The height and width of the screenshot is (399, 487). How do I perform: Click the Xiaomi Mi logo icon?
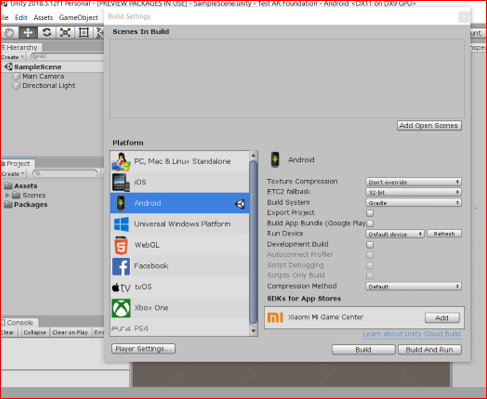coord(275,317)
